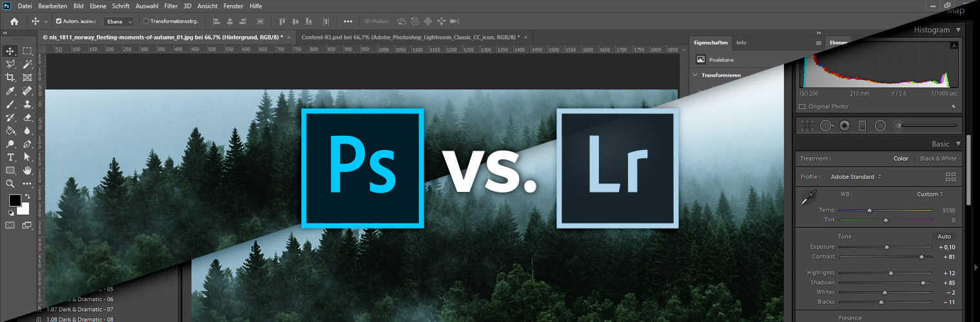Change screen mode icon

[28, 225]
